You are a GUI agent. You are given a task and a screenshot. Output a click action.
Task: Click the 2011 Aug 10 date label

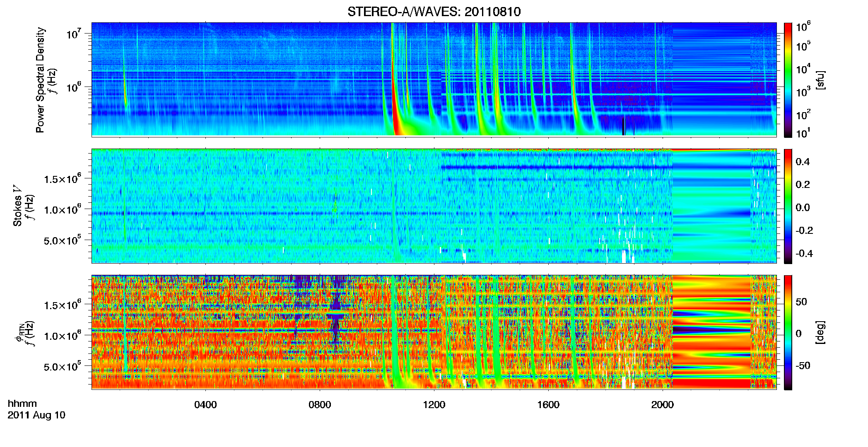tap(36, 415)
